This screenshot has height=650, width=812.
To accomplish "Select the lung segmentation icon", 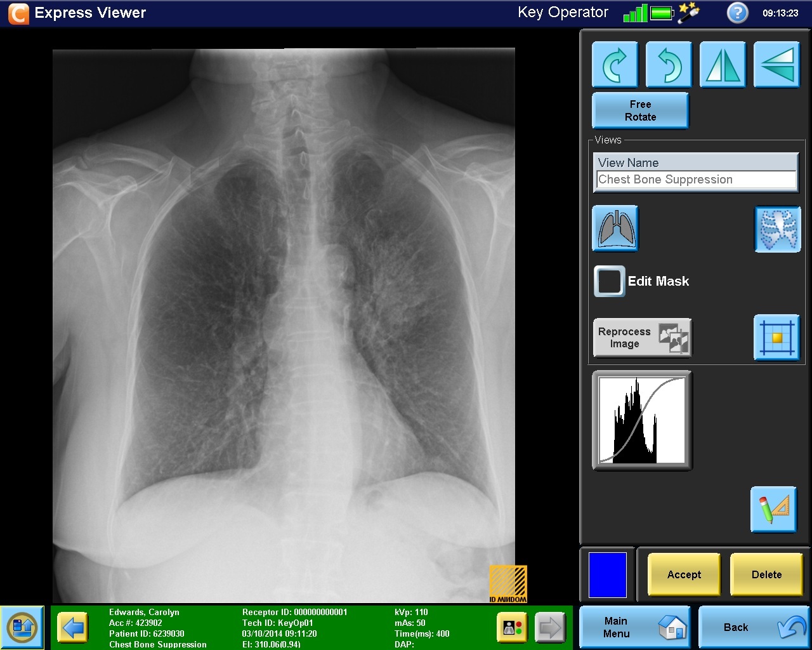I will point(614,229).
